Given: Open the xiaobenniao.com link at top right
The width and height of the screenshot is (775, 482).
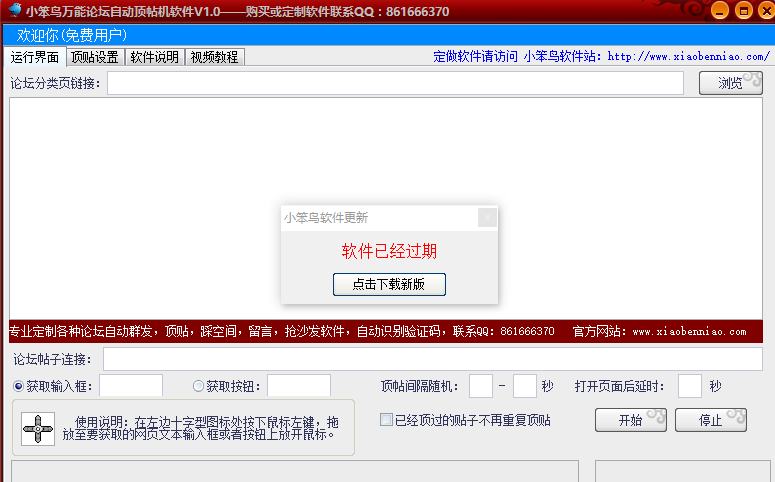Looking at the screenshot, I should 689,56.
